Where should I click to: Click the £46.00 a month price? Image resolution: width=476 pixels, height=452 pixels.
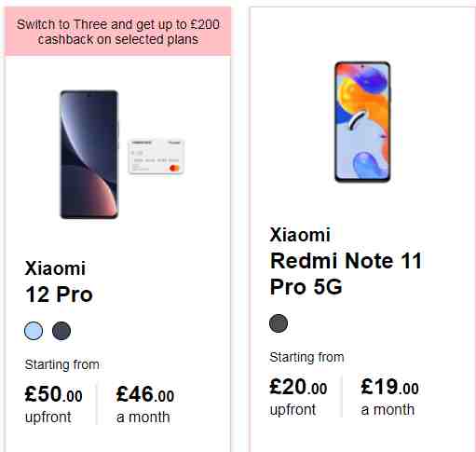[145, 394]
